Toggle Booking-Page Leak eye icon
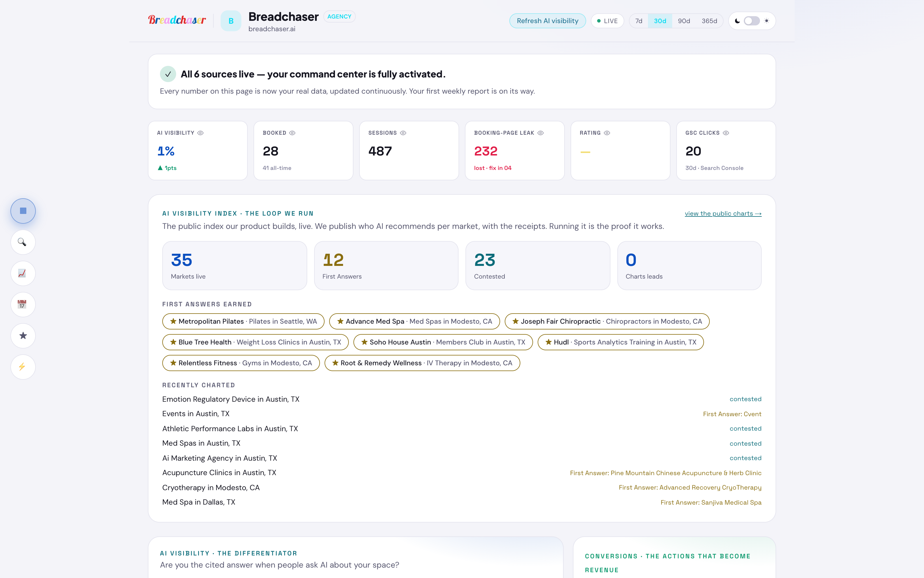The height and width of the screenshot is (578, 924). (x=541, y=133)
